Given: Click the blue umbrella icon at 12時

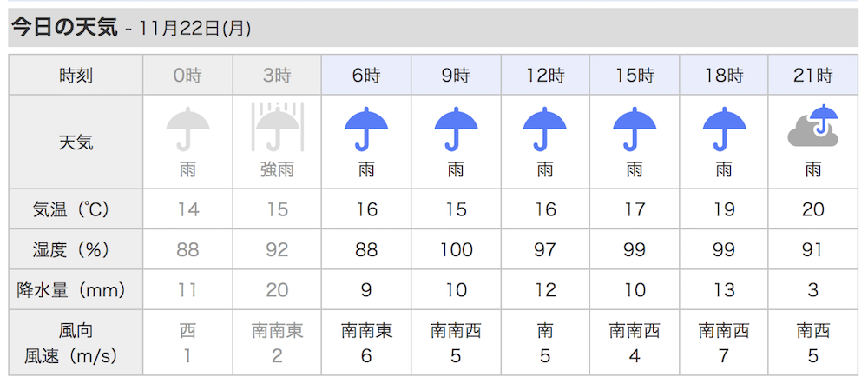Looking at the screenshot, I should click(545, 129).
